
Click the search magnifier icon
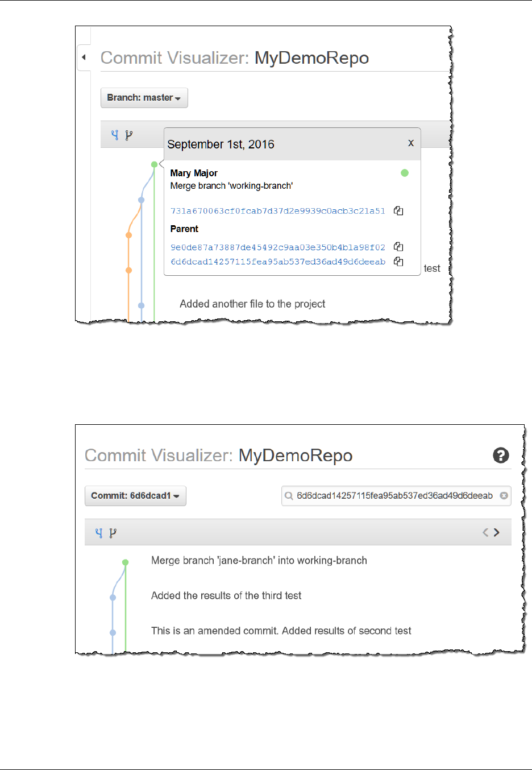289,496
